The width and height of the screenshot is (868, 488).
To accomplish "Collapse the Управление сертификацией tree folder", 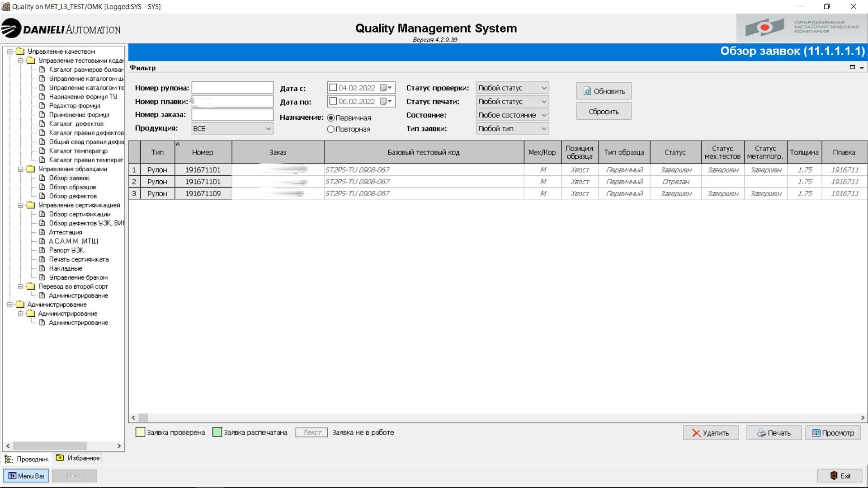I will (x=20, y=205).
